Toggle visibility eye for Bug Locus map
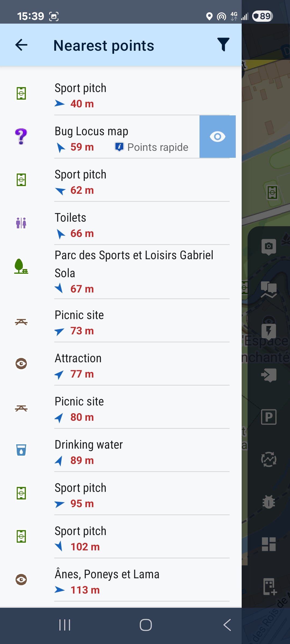Image resolution: width=290 pixels, height=644 pixels. 218,137
